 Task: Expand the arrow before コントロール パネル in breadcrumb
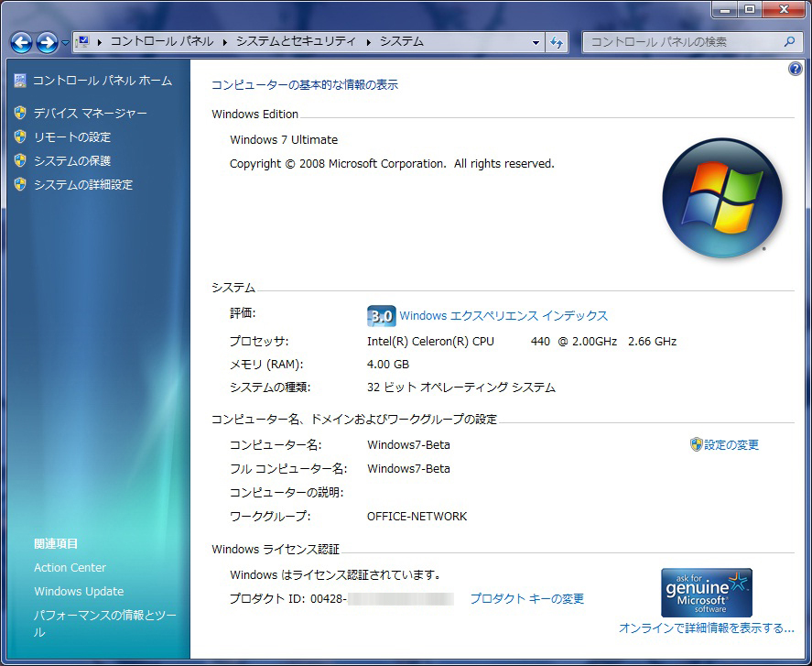point(99,42)
